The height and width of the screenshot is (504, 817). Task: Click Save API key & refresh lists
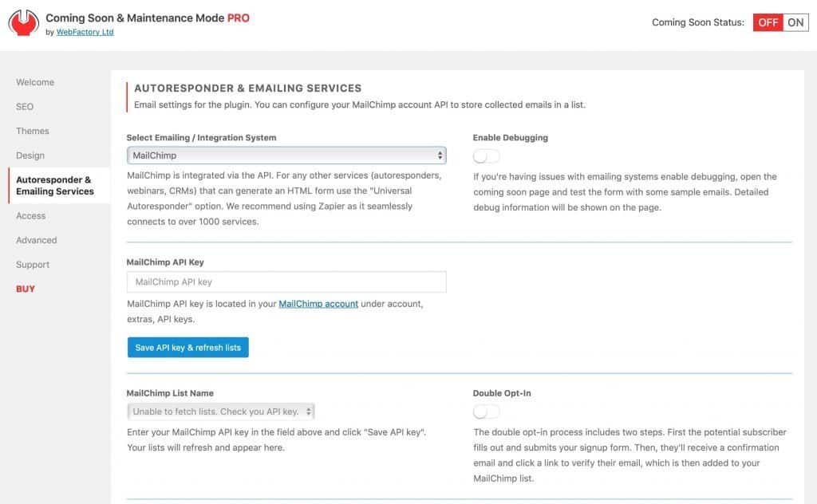click(x=188, y=347)
